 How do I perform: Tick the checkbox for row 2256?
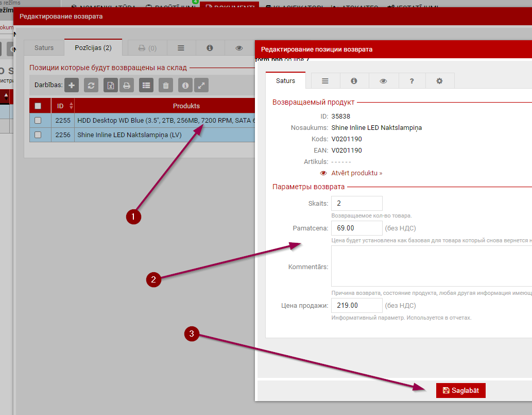pyautogui.click(x=38, y=135)
